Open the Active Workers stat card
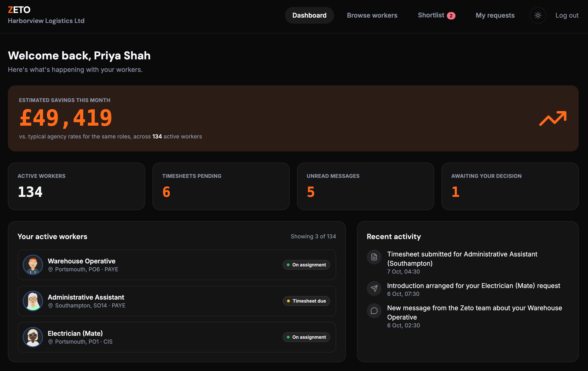The image size is (588, 371). tap(76, 186)
